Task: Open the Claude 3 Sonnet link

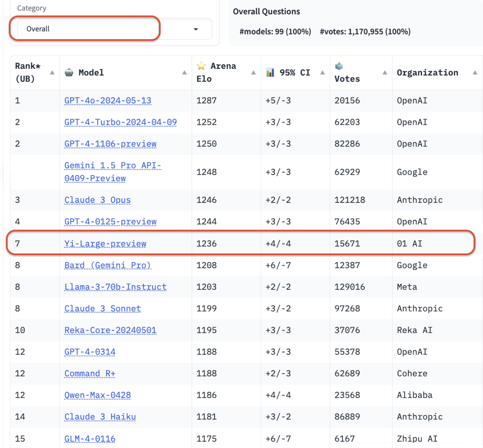Action: [103, 309]
